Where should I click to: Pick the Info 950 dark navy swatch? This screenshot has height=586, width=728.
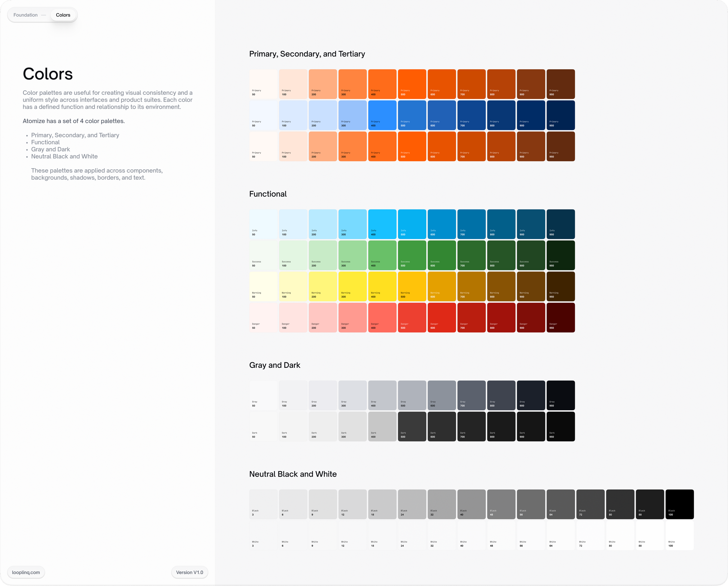click(561, 224)
